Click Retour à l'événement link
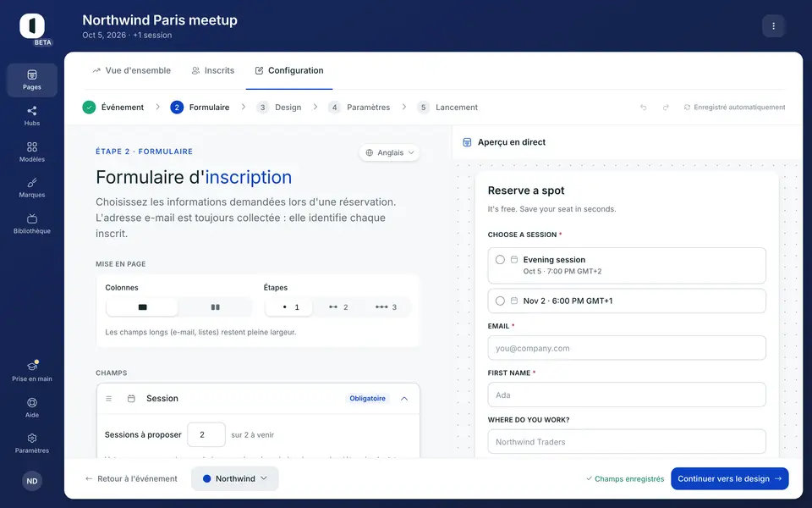Viewport: 812px width, 508px height. pos(131,478)
